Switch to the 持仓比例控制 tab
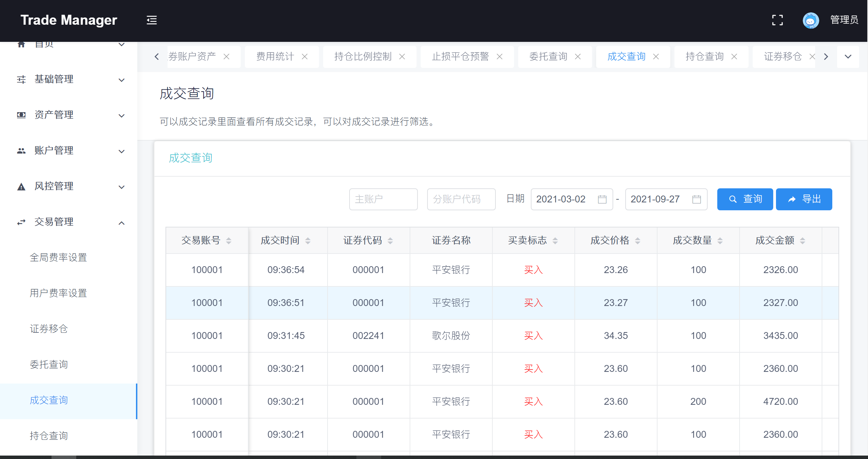Viewport: 868px width, 459px height. pyautogui.click(x=363, y=57)
